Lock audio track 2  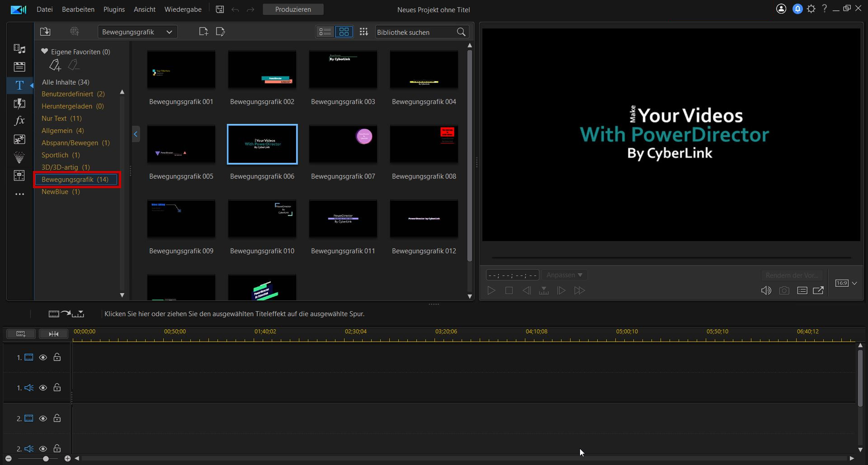[57, 448]
